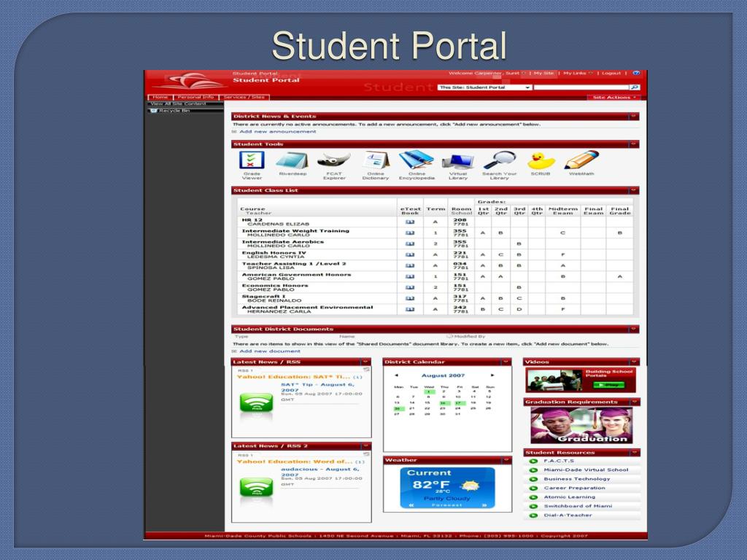747x560 pixels.
Task: Open eText book for Economics Honors
Action: click(410, 287)
